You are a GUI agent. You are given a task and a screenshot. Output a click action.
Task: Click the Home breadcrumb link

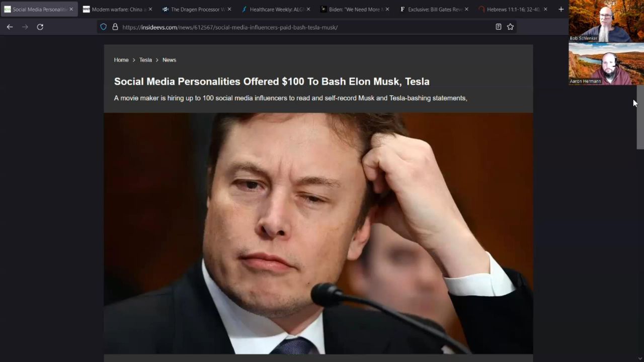click(x=121, y=60)
